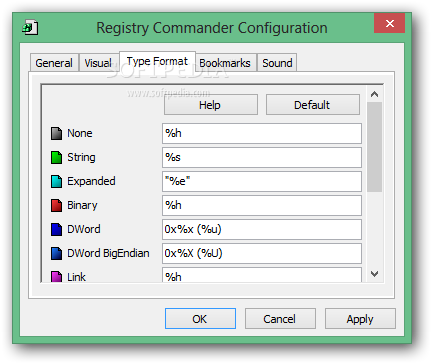
Task: Click the DWord BigEndian label
Action: coord(108,253)
